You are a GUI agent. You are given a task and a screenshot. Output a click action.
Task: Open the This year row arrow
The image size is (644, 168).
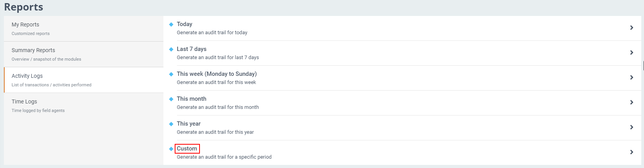coord(632,127)
